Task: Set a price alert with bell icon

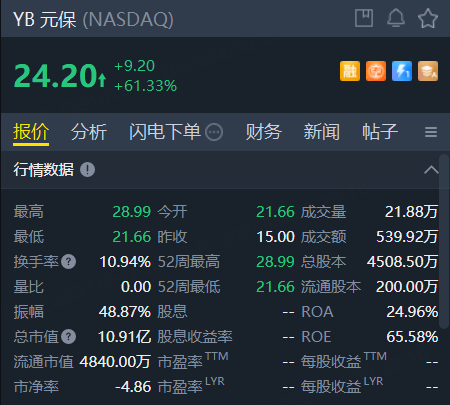Action: pos(396,18)
